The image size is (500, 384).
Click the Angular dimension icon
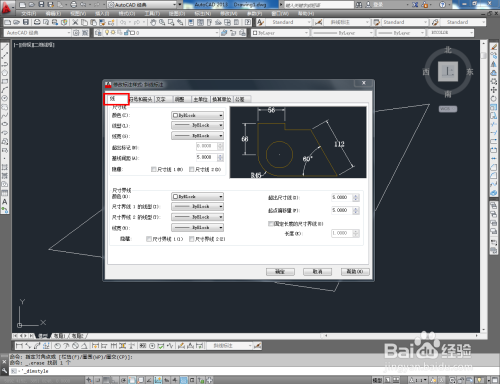click(84, 346)
